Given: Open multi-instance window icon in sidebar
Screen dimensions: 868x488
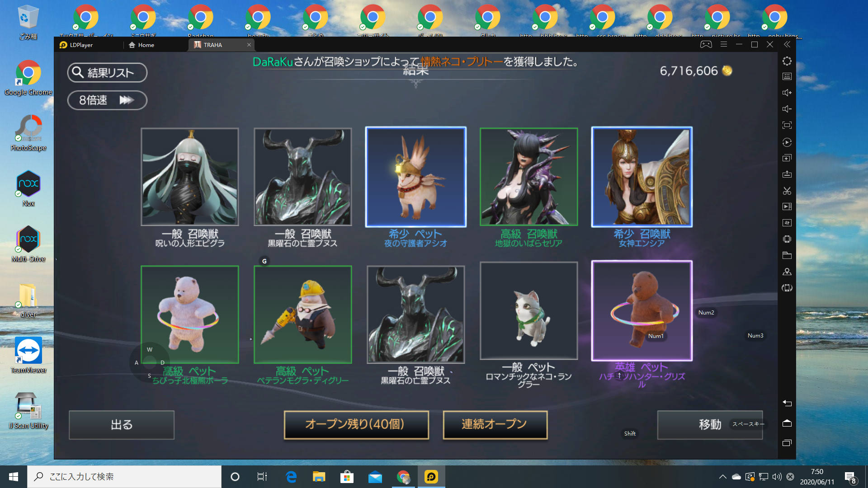Looking at the screenshot, I should tap(787, 158).
